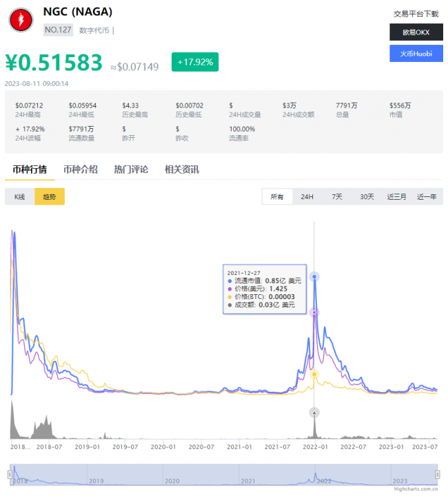Click the blue market cap point marker

(314, 277)
